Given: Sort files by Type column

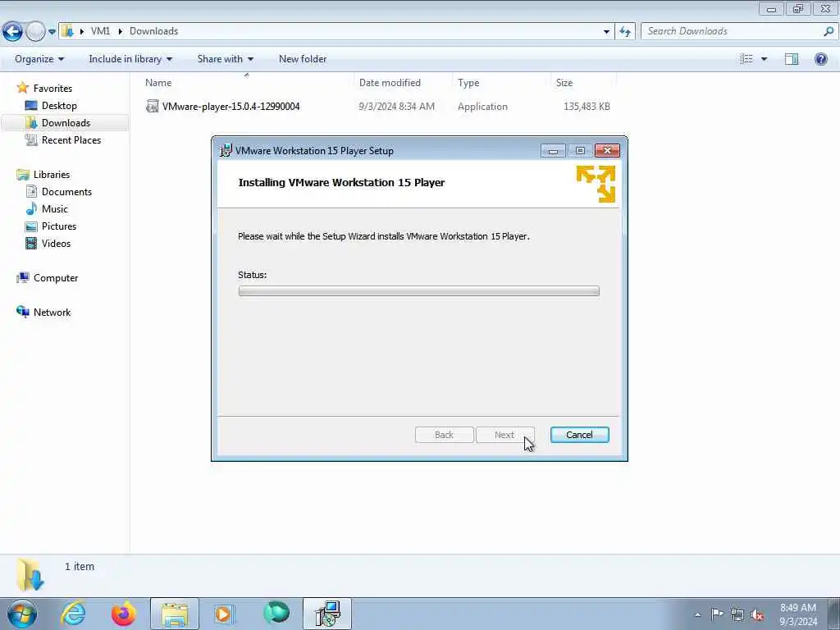Looking at the screenshot, I should point(468,83).
